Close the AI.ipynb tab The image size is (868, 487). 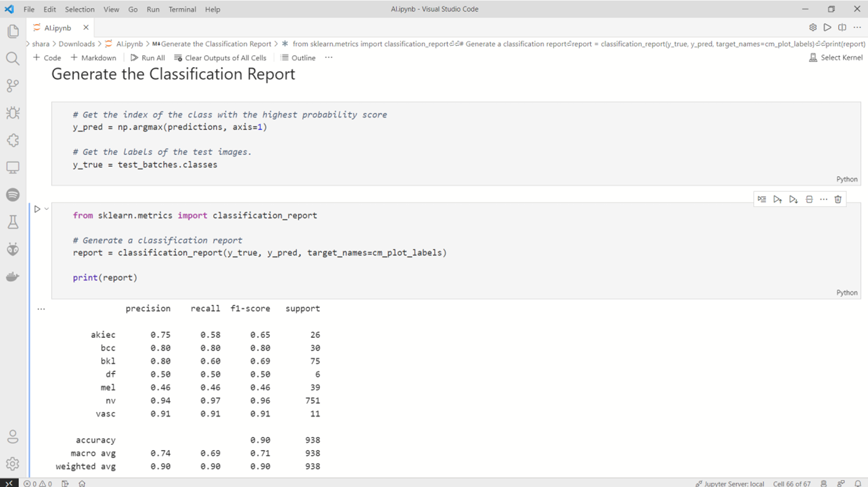86,27
